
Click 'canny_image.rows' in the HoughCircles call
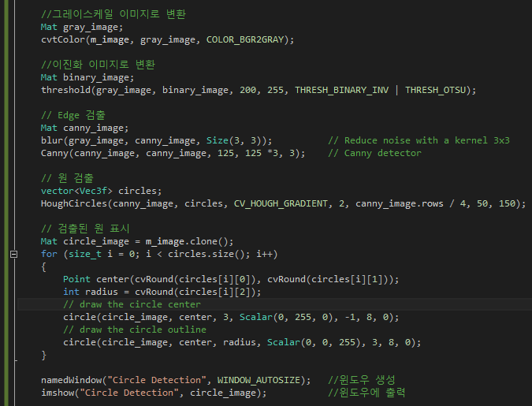(x=399, y=203)
